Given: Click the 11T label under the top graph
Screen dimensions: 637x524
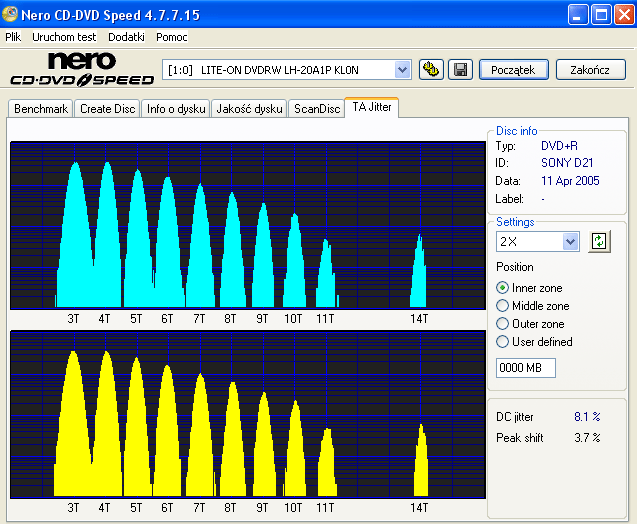Looking at the screenshot, I should click(325, 319).
